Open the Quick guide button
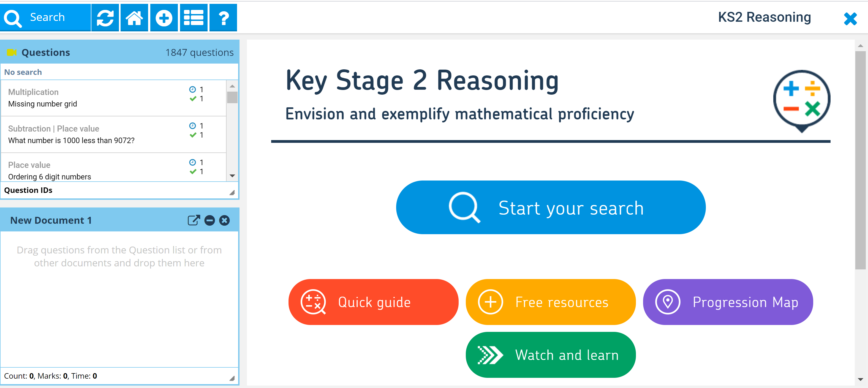 coord(373,302)
